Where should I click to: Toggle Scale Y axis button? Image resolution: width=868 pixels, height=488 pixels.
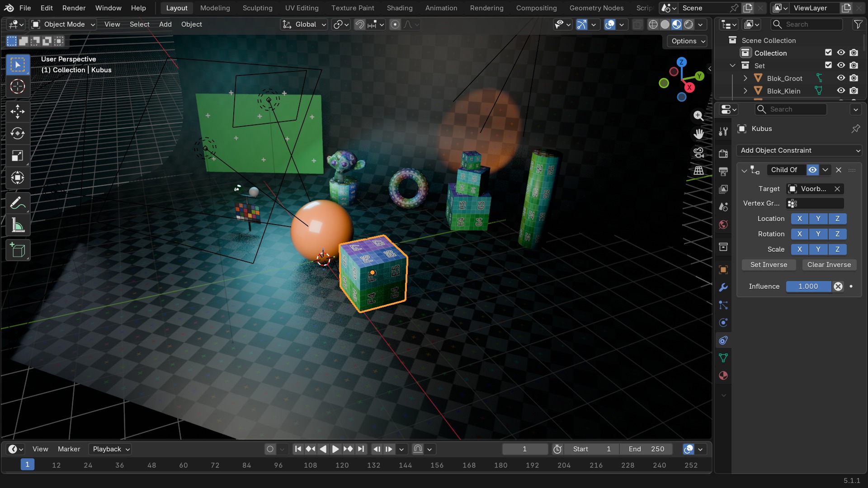(818, 249)
